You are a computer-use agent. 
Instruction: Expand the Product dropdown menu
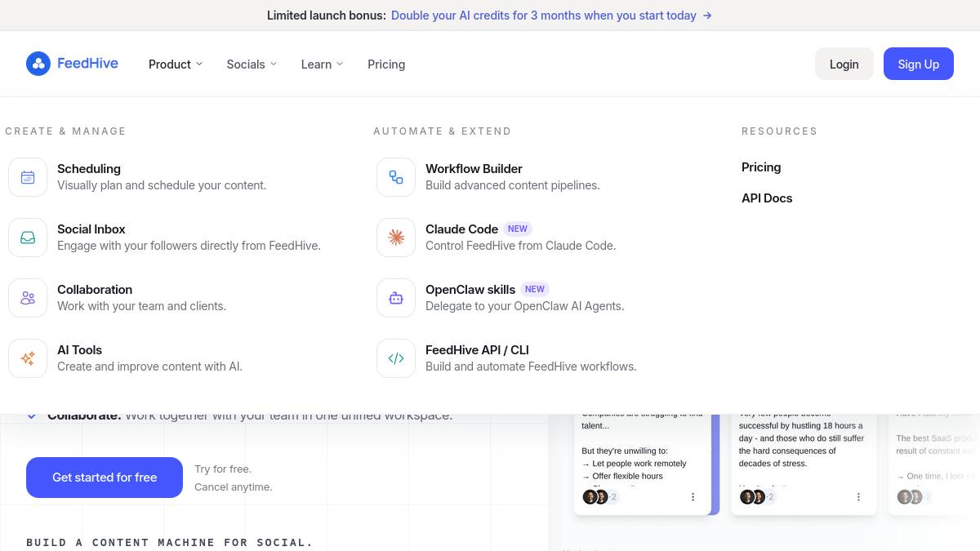point(176,64)
